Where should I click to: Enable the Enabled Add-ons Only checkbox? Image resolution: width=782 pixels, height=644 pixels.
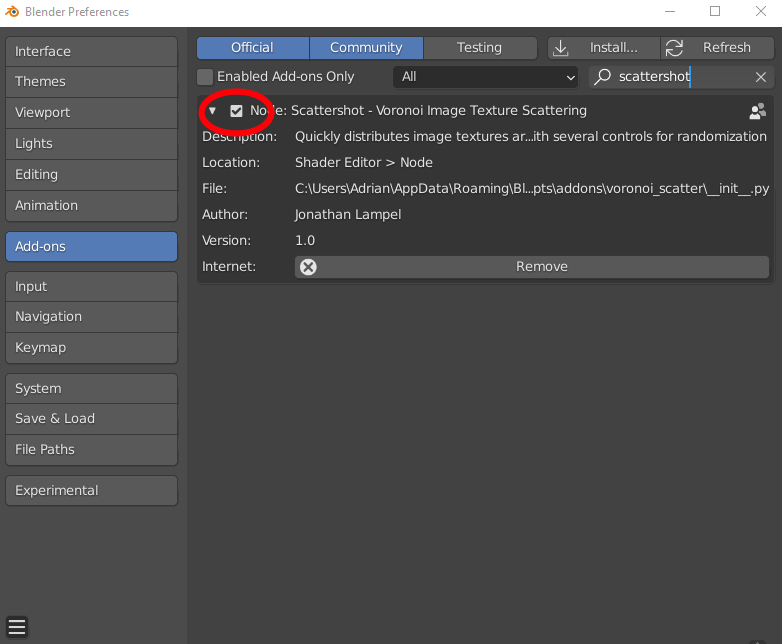[205, 77]
